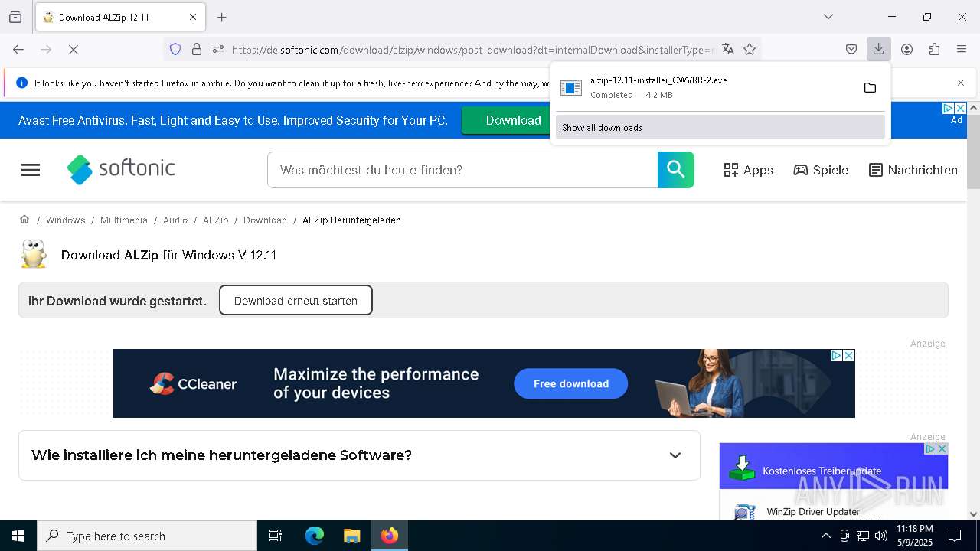Open taskbar clock and calendar
This screenshot has width=980, height=551.
914,536
